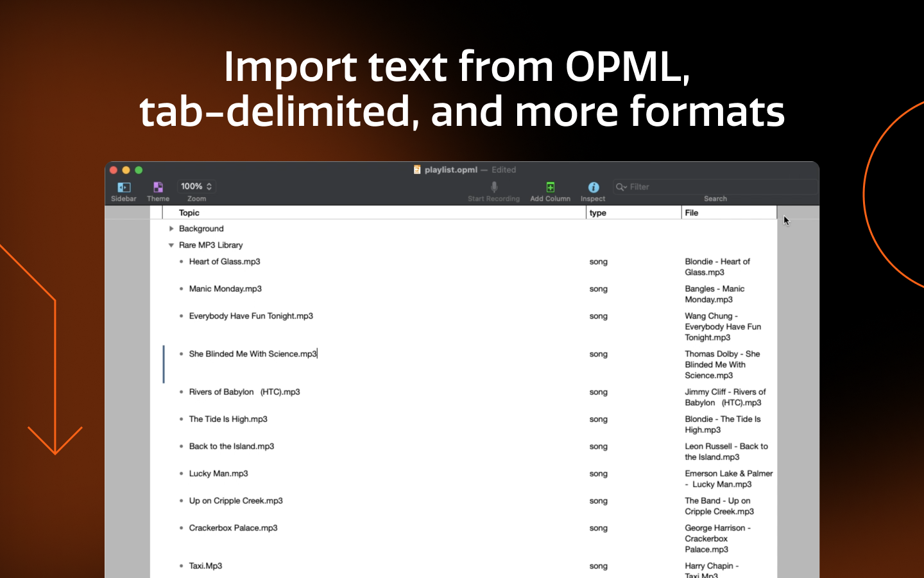Screen dimensions: 924x578
Task: Select Up on Cripple Creek.mp3 row
Action: [x=236, y=501]
